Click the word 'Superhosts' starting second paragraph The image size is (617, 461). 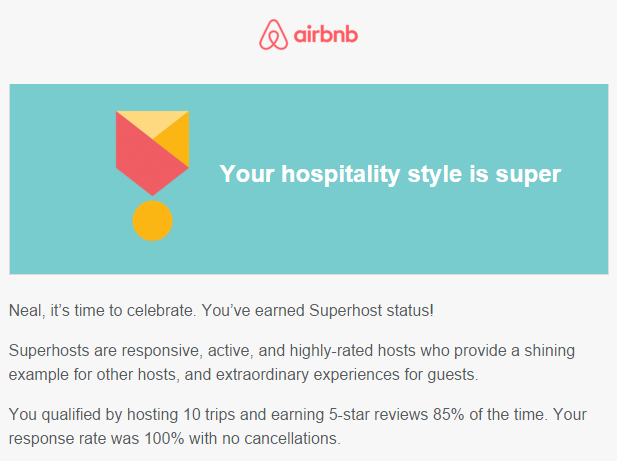coord(49,350)
